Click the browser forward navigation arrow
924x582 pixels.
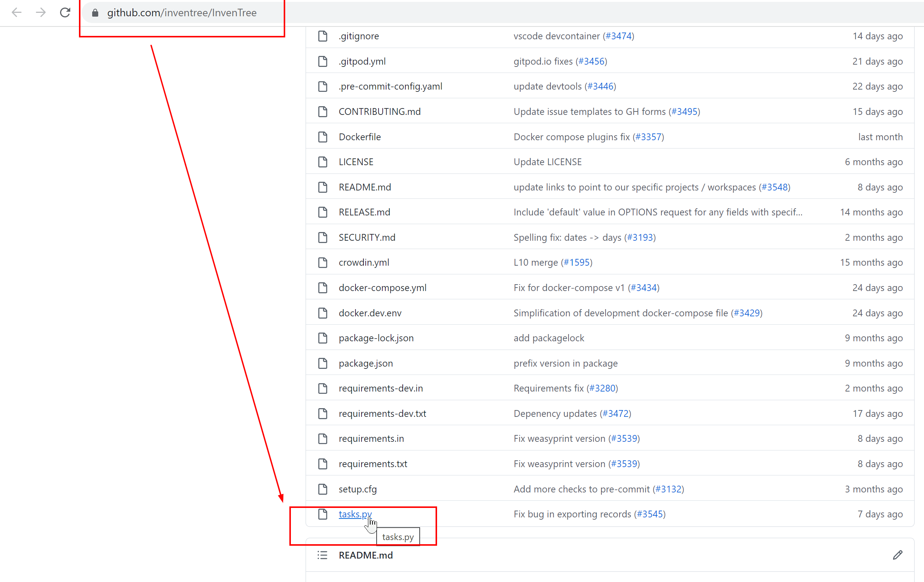tap(40, 13)
